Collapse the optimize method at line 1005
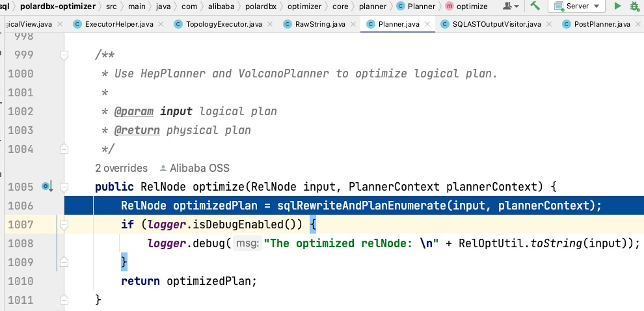644x311 pixels. point(64,187)
